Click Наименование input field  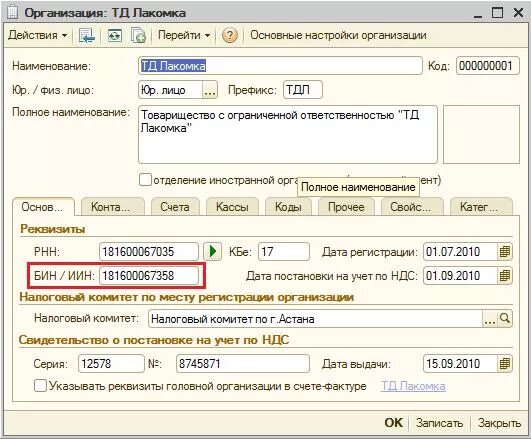(x=280, y=66)
